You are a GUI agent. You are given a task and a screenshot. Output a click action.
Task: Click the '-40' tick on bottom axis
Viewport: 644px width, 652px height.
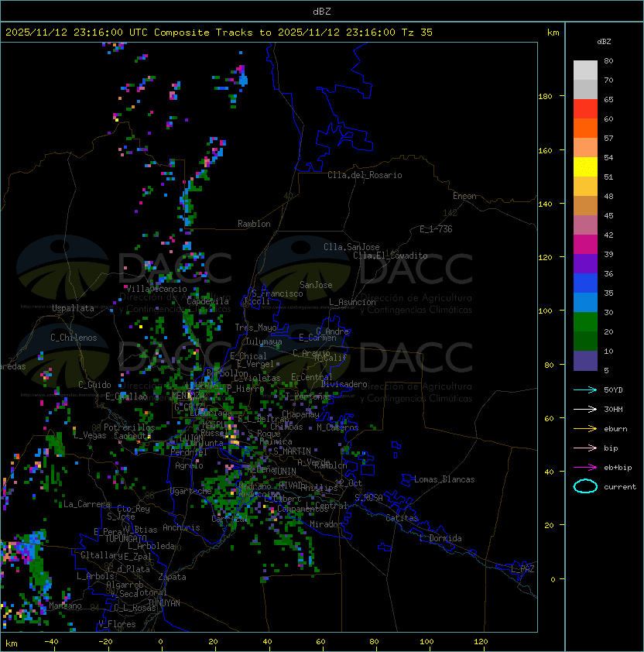pos(51,642)
